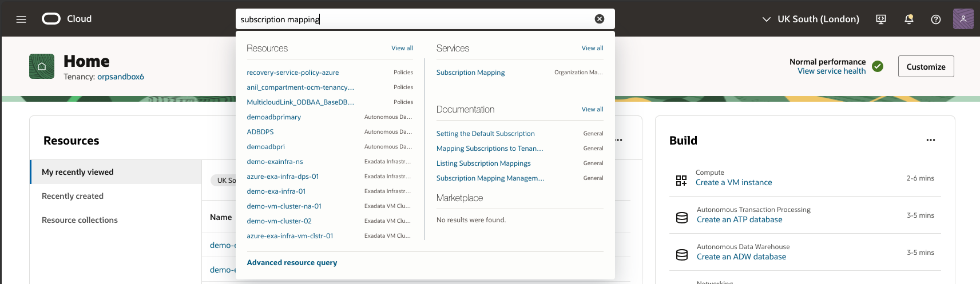Expand the UK South (London) region selector
This screenshot has height=284, width=980.
tap(811, 19)
